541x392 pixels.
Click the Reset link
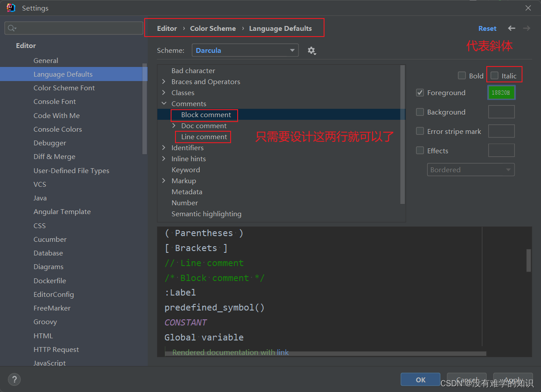click(487, 28)
